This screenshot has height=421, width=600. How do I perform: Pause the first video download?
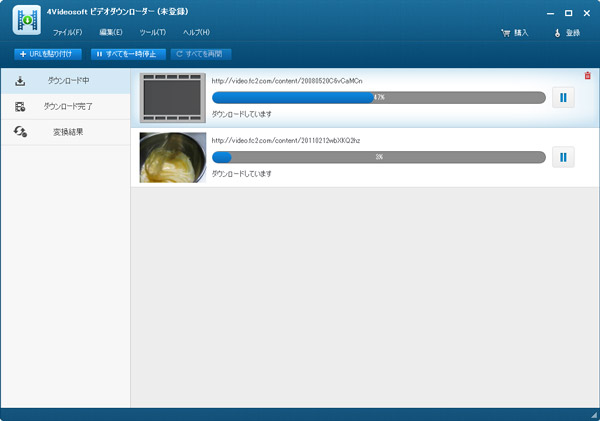pos(563,98)
